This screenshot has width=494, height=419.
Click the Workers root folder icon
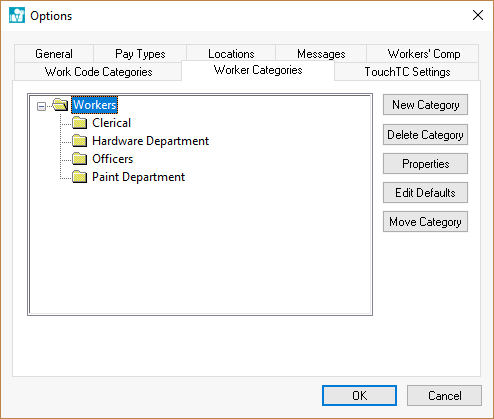60,105
